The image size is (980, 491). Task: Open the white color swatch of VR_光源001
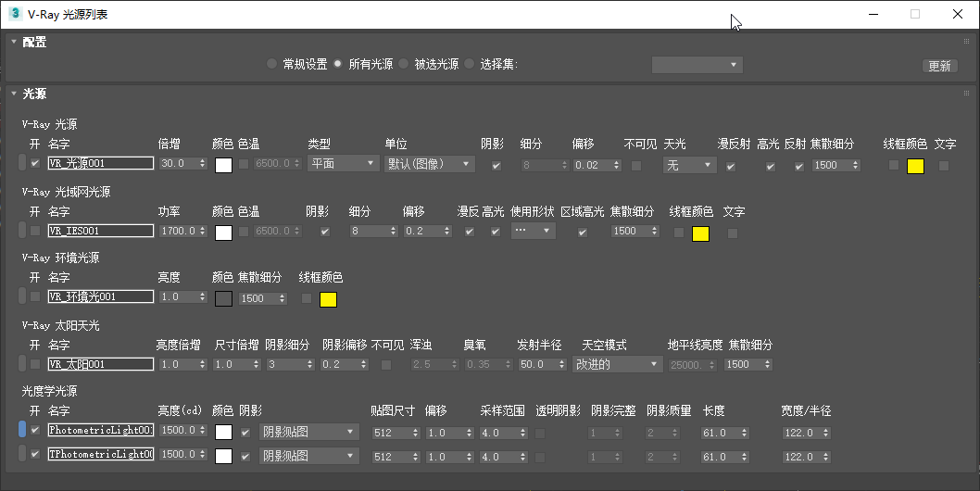[224, 165]
